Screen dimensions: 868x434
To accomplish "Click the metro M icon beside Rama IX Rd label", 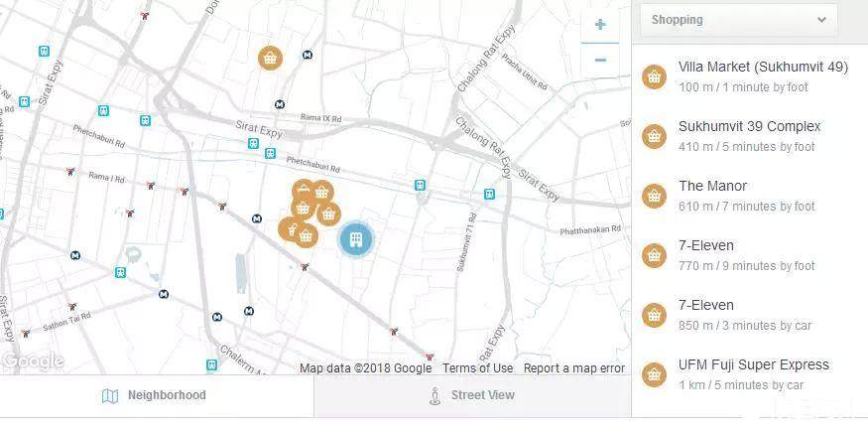I will (280, 104).
